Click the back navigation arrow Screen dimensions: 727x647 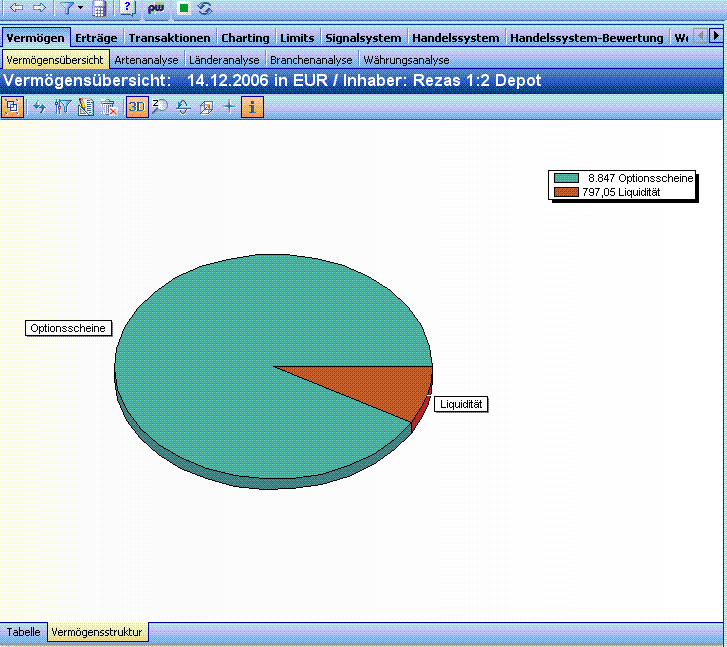(x=16, y=8)
